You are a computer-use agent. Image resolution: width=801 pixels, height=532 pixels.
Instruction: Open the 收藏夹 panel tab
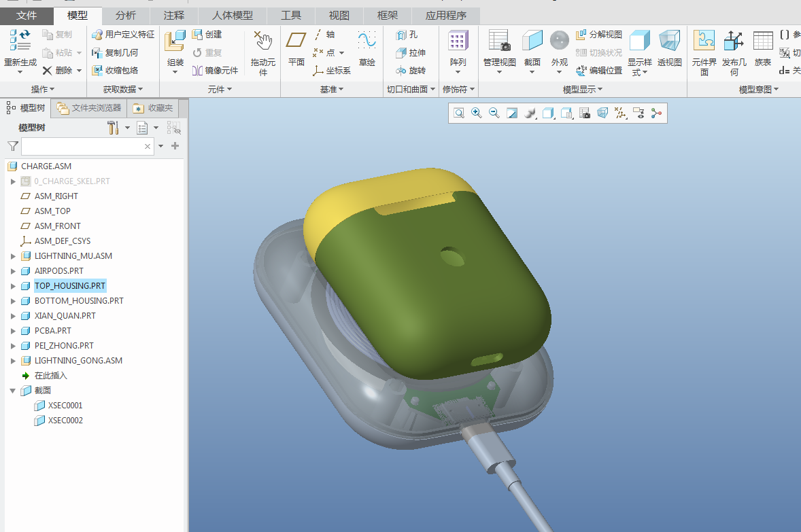coord(153,108)
